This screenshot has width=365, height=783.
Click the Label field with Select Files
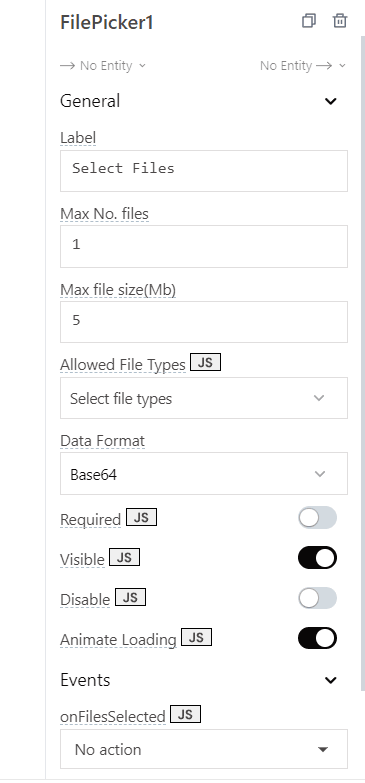(204, 171)
